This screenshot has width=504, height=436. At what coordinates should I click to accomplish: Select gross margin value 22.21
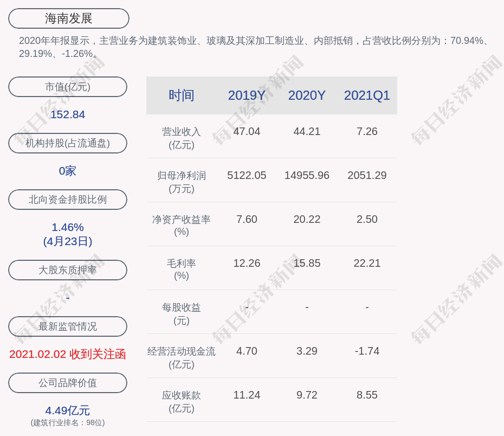click(367, 264)
